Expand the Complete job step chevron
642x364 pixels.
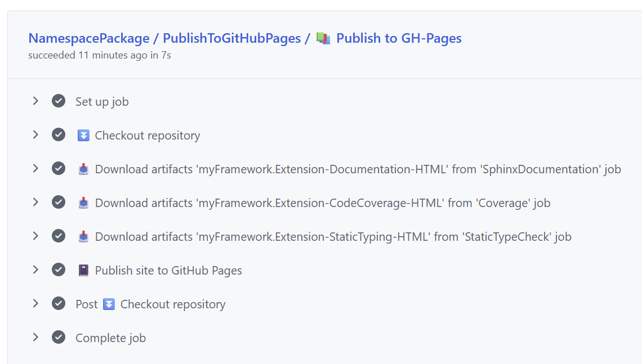coord(35,338)
